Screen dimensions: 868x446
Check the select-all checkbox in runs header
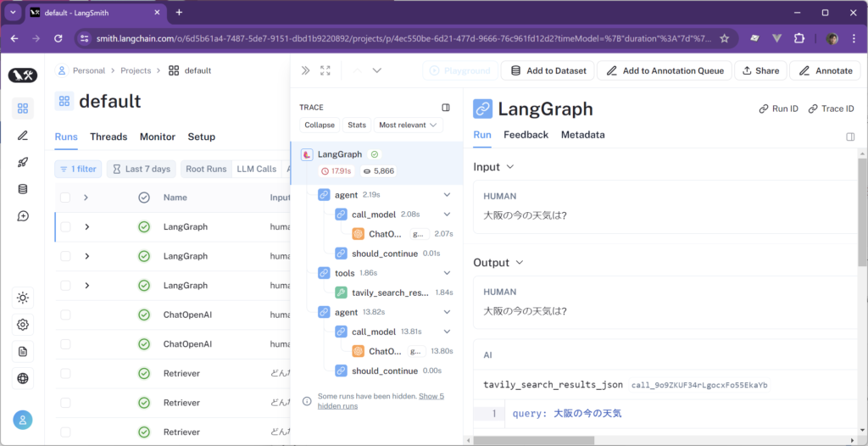pos(65,198)
